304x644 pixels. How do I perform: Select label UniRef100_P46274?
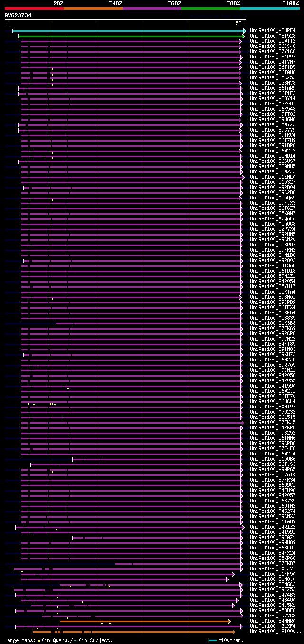(273, 511)
